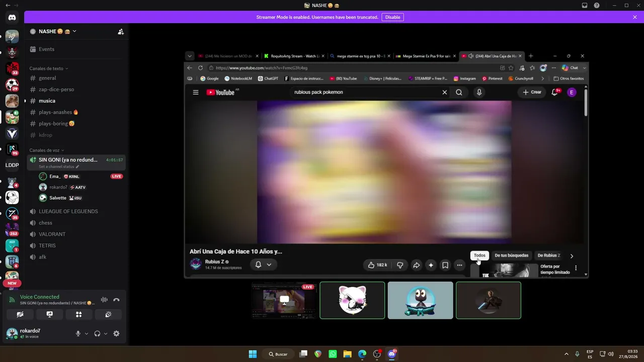This screenshot has height=362, width=644.
Task: Open Discord help icon
Action: (597, 5)
